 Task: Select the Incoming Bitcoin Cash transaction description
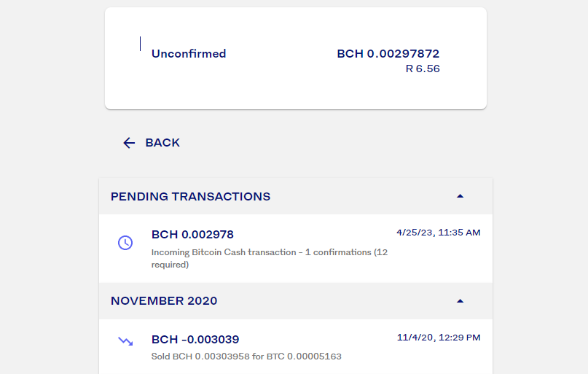(270, 258)
